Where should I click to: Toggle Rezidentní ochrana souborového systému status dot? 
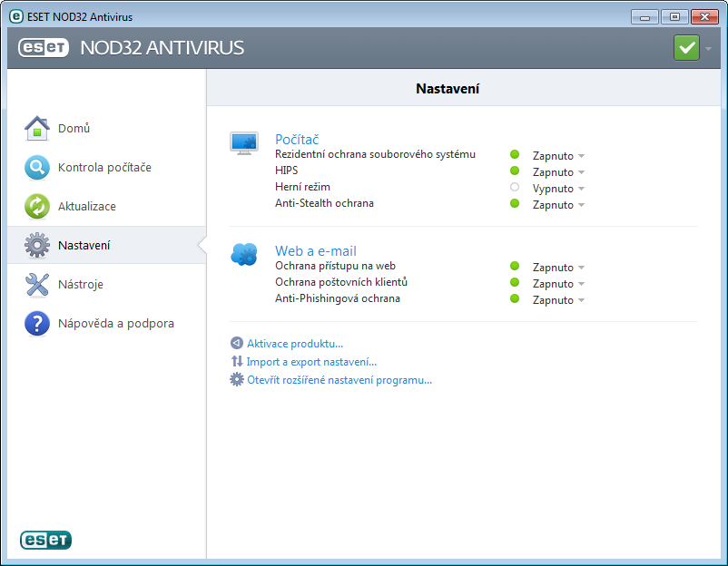pyautogui.click(x=515, y=154)
